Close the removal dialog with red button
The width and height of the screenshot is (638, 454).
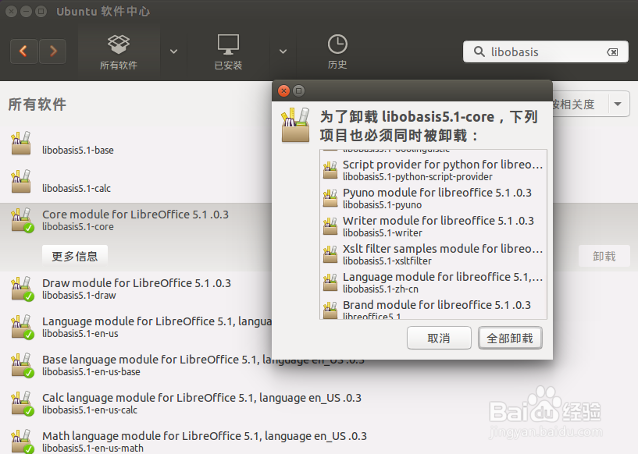point(284,91)
